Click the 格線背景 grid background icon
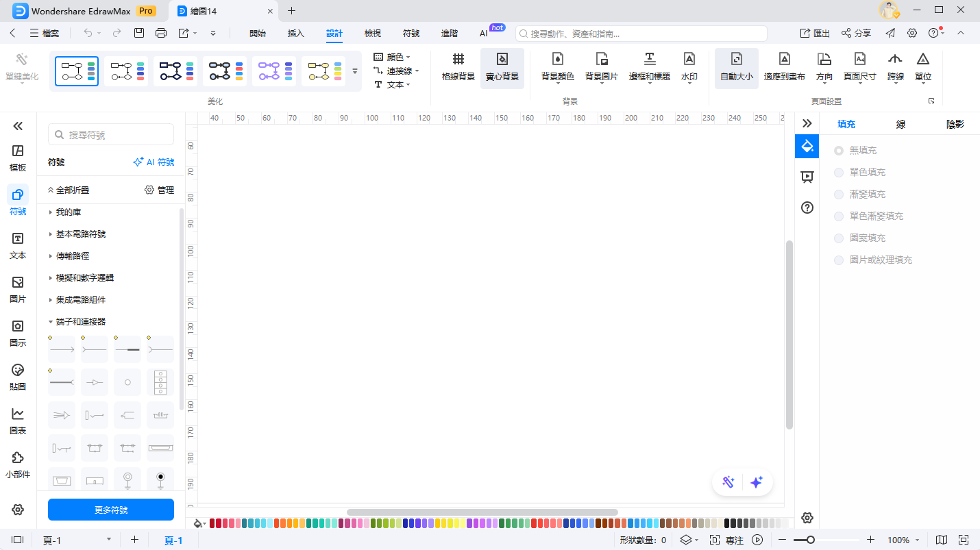Screen dimensions: 980x550 click(x=458, y=67)
